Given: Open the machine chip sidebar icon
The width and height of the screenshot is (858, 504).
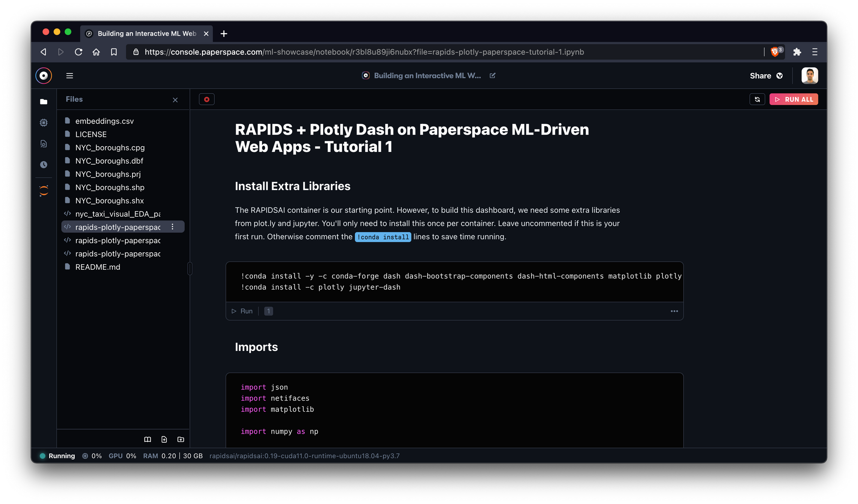Looking at the screenshot, I should point(43,123).
